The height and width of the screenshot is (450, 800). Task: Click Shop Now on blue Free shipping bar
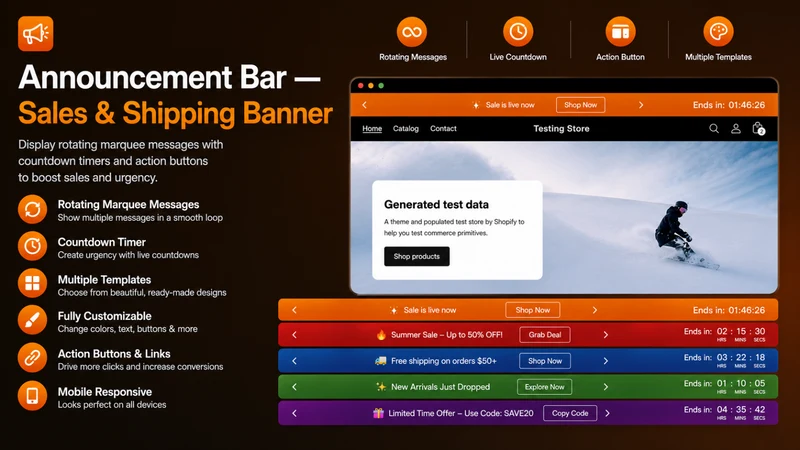point(545,361)
